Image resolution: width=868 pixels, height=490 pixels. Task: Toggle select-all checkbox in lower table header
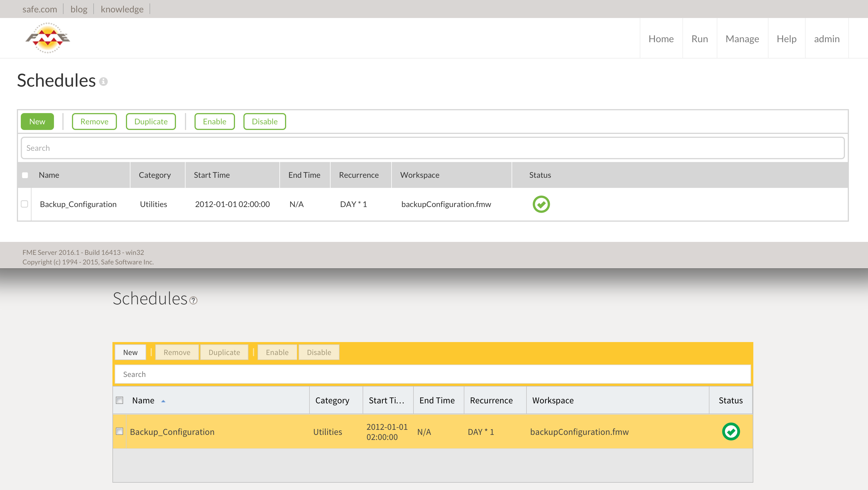click(120, 400)
